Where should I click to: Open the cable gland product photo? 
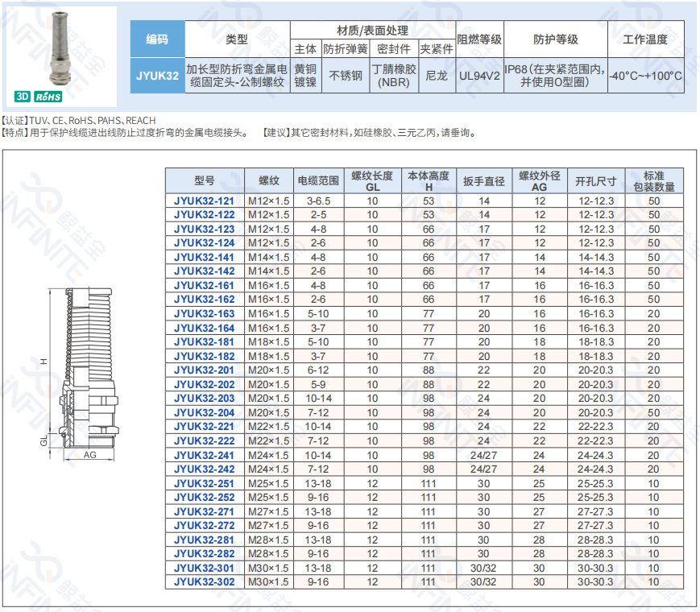61,48
